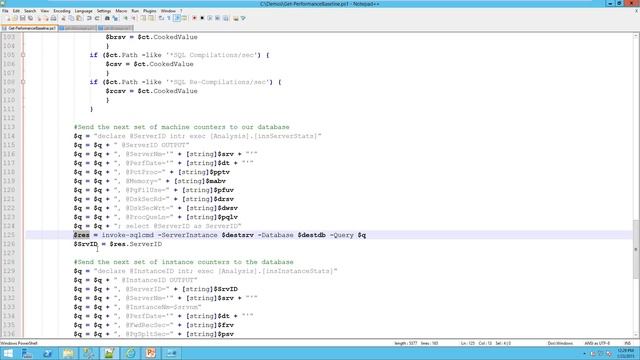640x360 pixels.
Task: Click the Cut toolbar icon
Action: coord(63,18)
